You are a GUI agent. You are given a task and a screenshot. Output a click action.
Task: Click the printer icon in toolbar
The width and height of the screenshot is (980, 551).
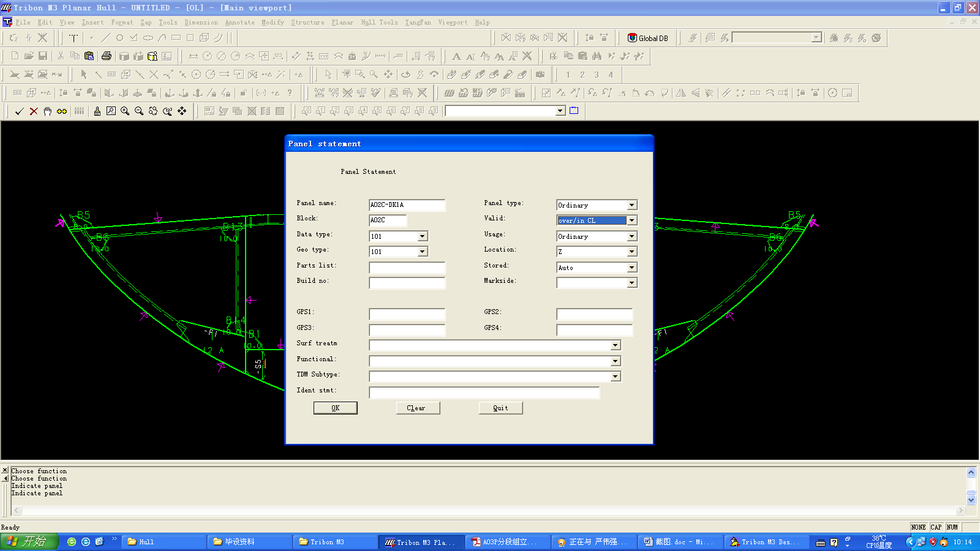point(107,56)
